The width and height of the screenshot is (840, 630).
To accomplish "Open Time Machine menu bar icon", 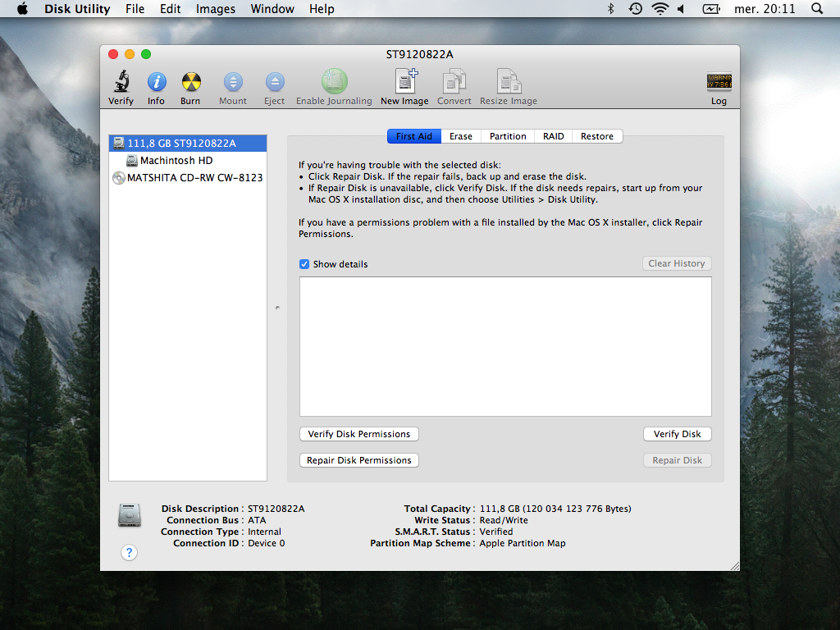I will (636, 8).
